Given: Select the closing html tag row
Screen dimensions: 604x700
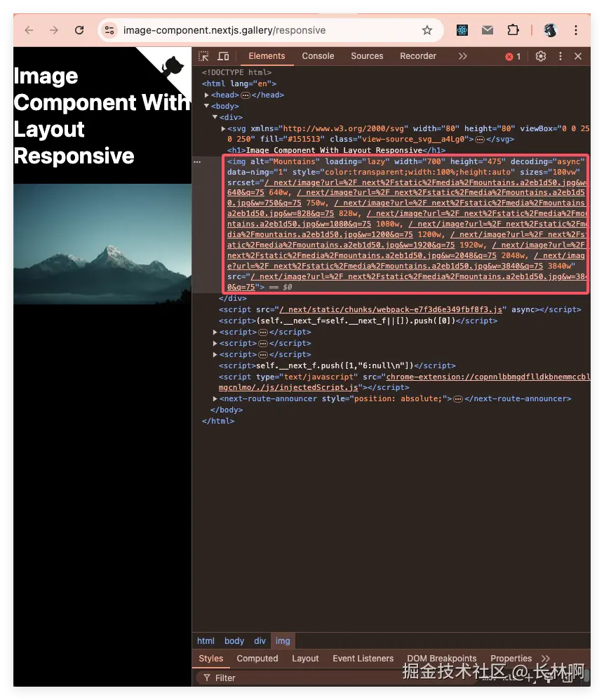Looking at the screenshot, I should coord(218,421).
